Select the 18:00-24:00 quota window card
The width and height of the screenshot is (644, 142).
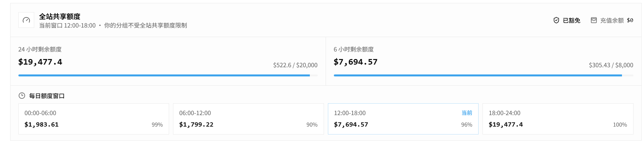(558, 119)
